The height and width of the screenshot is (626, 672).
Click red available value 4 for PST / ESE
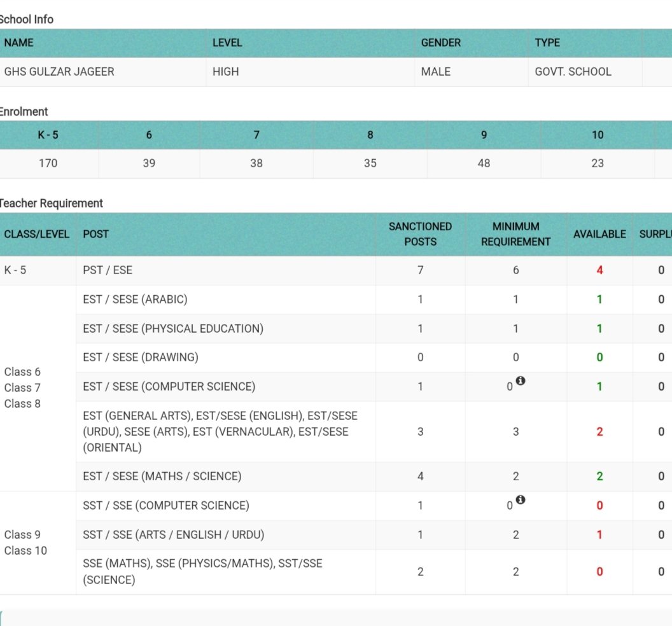(x=599, y=270)
